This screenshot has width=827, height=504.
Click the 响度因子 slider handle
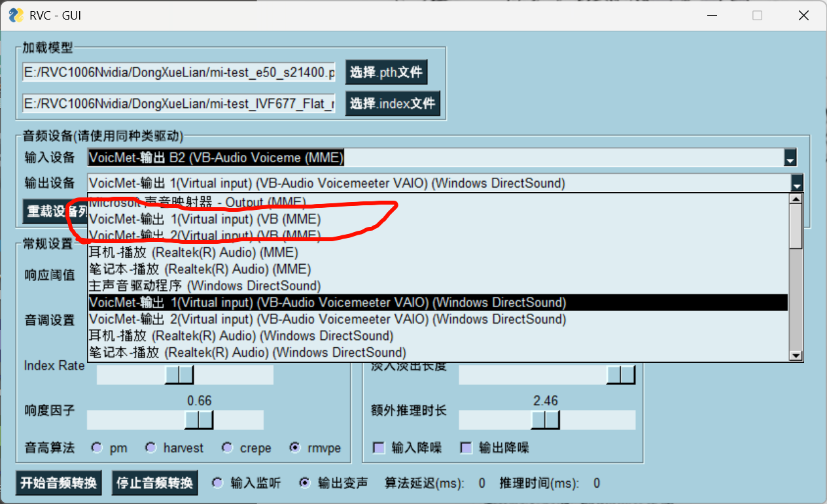(x=198, y=420)
